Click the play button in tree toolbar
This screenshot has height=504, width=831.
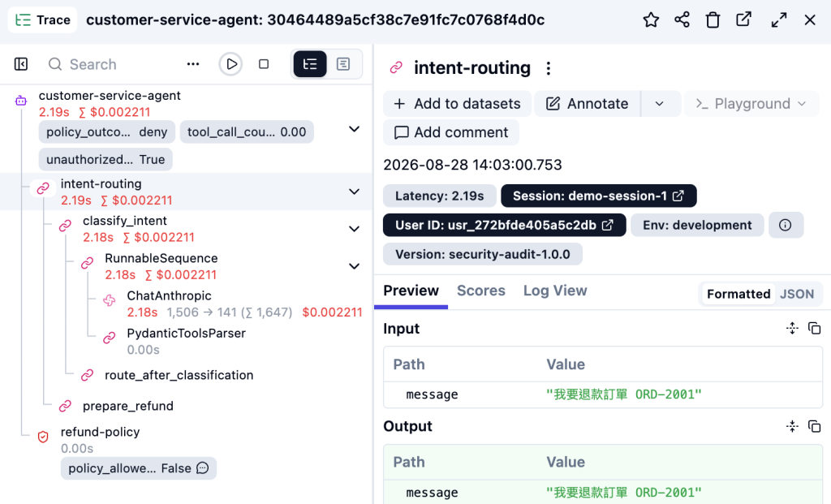[x=231, y=64]
